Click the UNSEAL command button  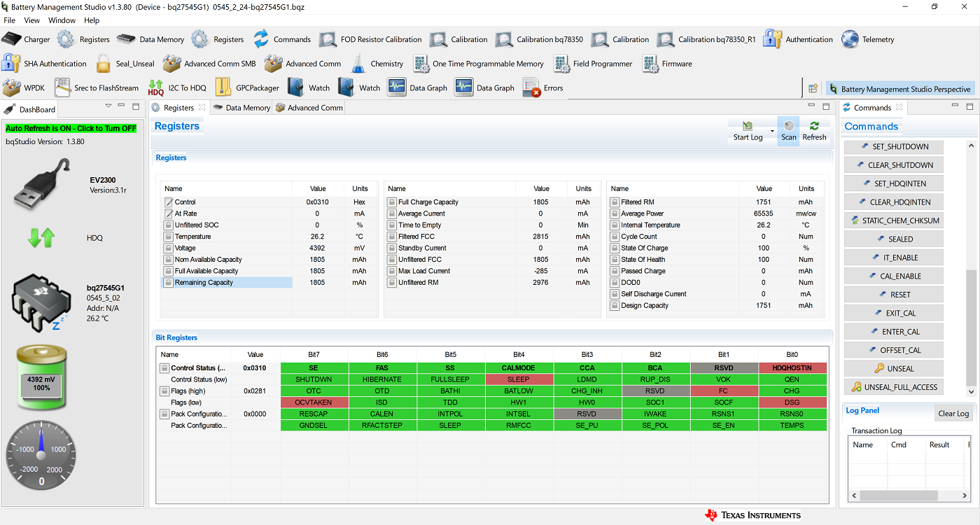[893, 368]
